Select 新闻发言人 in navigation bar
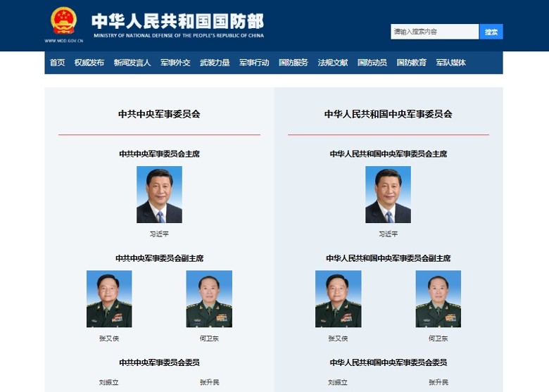The width and height of the screenshot is (549, 392). click(x=132, y=63)
